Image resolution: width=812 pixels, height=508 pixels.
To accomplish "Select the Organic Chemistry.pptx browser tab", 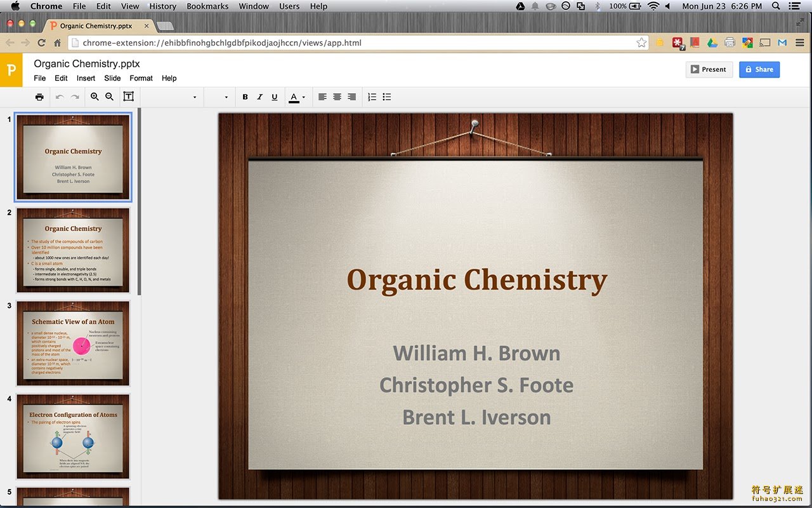I will 100,26.
